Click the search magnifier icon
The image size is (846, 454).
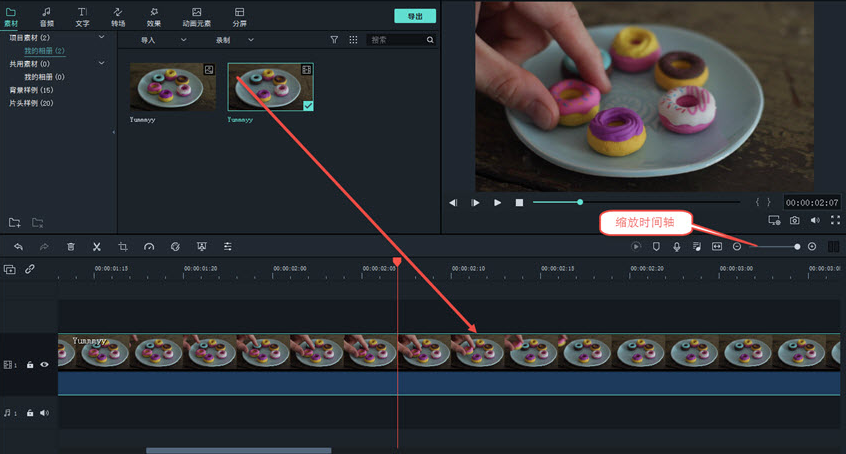coord(430,40)
